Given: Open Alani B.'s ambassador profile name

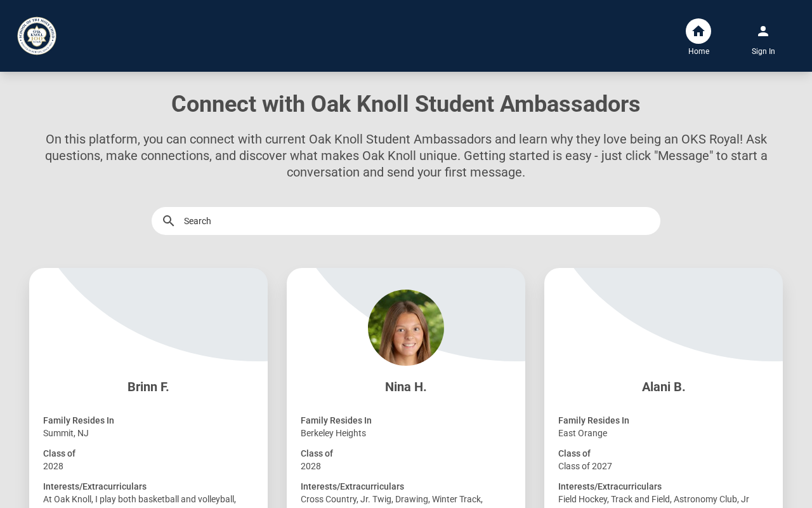Looking at the screenshot, I should coord(664,387).
